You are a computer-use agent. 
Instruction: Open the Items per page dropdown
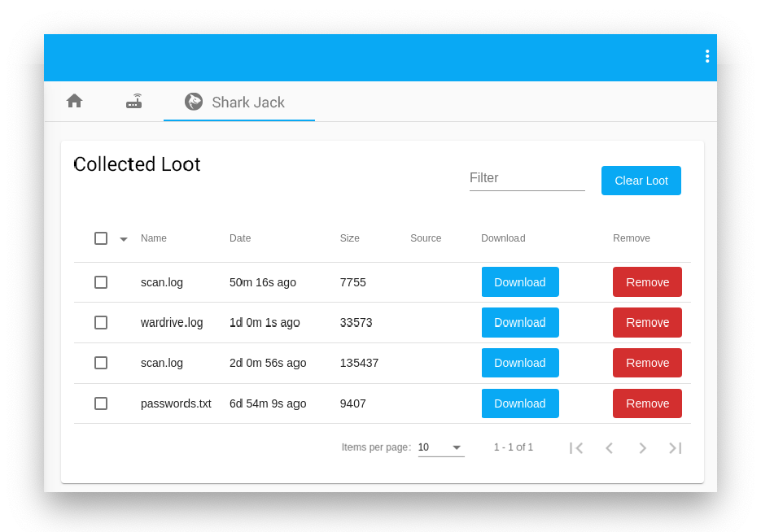(x=440, y=447)
